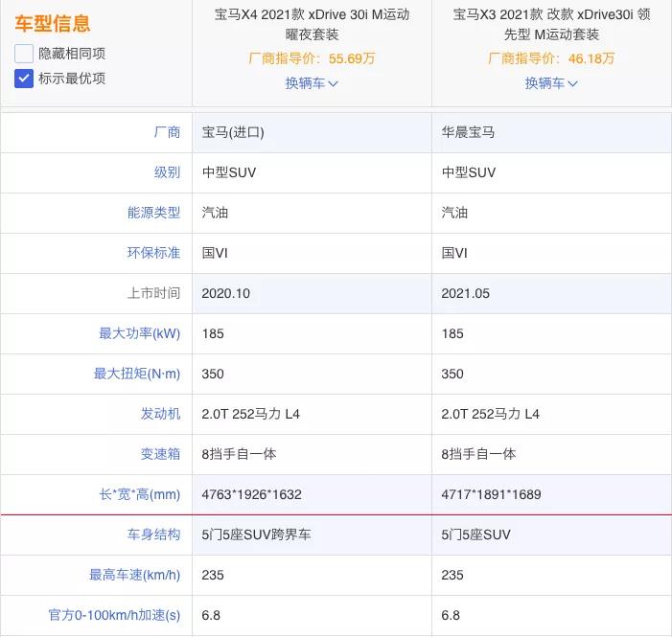Click the 厂商指导价: 55.69万 price

pyautogui.click(x=312, y=58)
